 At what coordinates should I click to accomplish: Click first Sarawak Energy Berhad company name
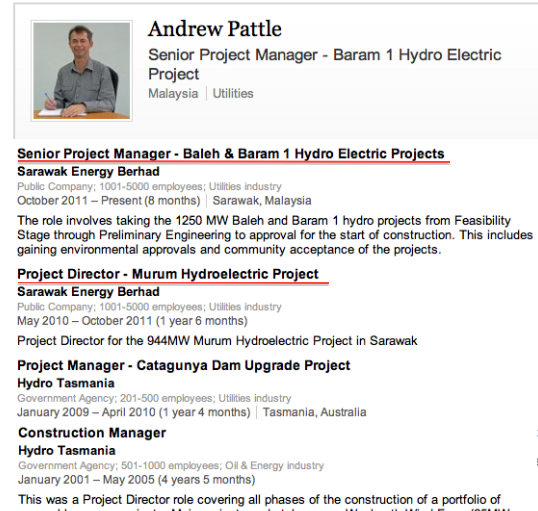pyautogui.click(x=89, y=171)
